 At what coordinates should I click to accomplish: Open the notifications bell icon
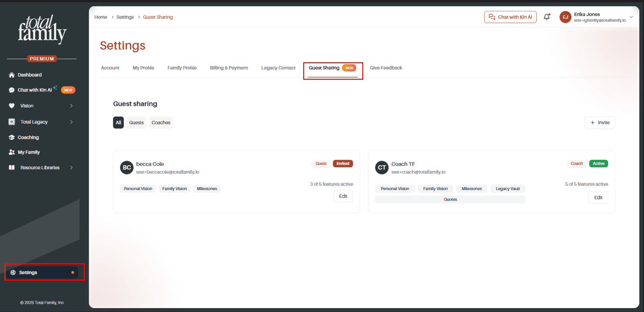tap(547, 17)
